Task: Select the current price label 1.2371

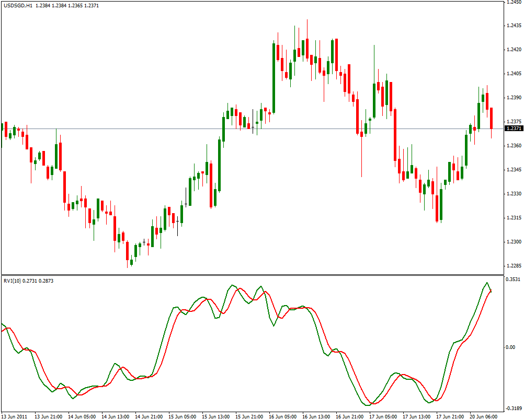Action: [x=514, y=129]
